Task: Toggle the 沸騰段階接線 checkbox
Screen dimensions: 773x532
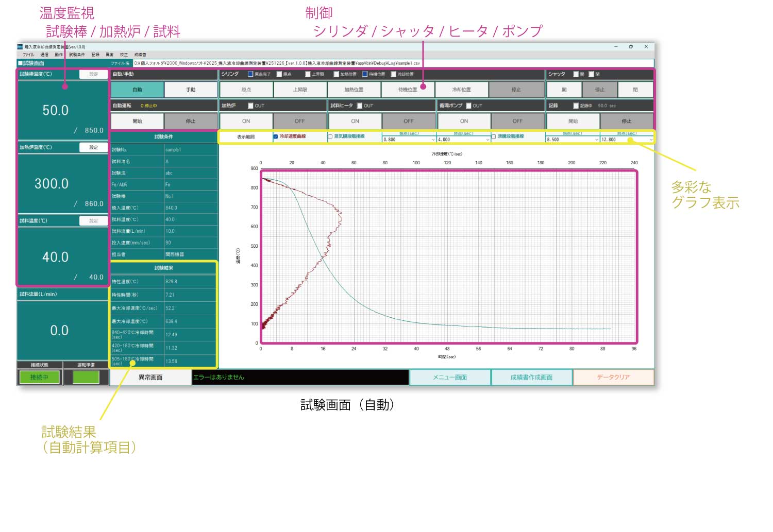Action: coord(494,136)
